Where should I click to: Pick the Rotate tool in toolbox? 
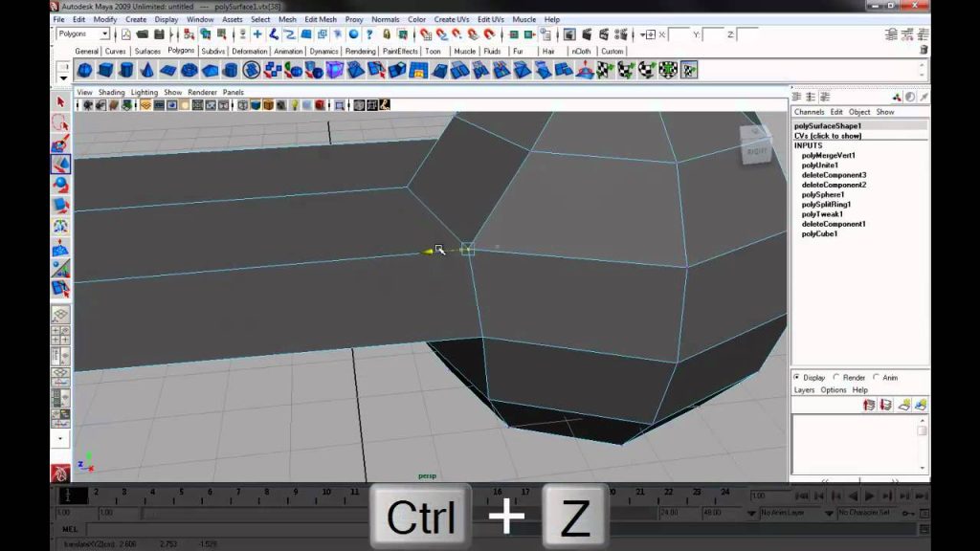(60, 185)
